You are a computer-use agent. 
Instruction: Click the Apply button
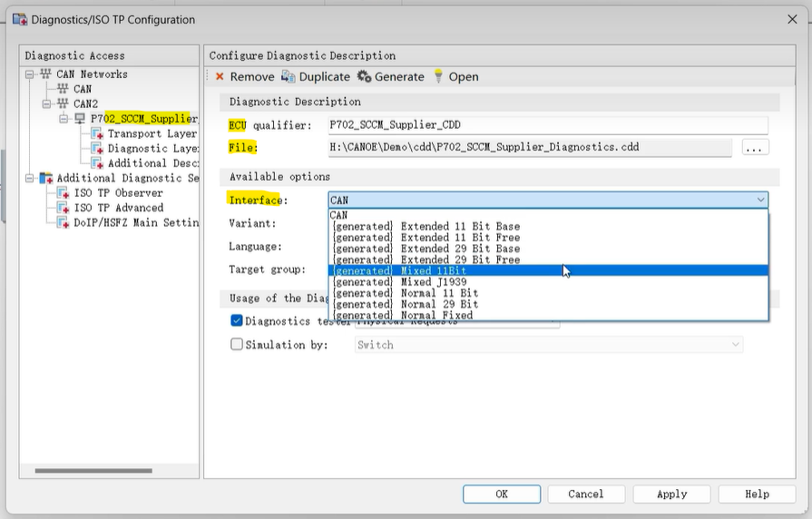coord(671,495)
